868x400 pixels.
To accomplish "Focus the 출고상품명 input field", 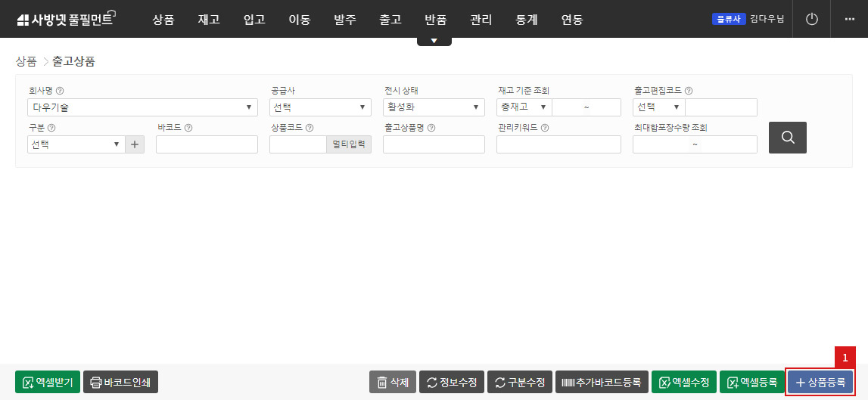I will (434, 144).
